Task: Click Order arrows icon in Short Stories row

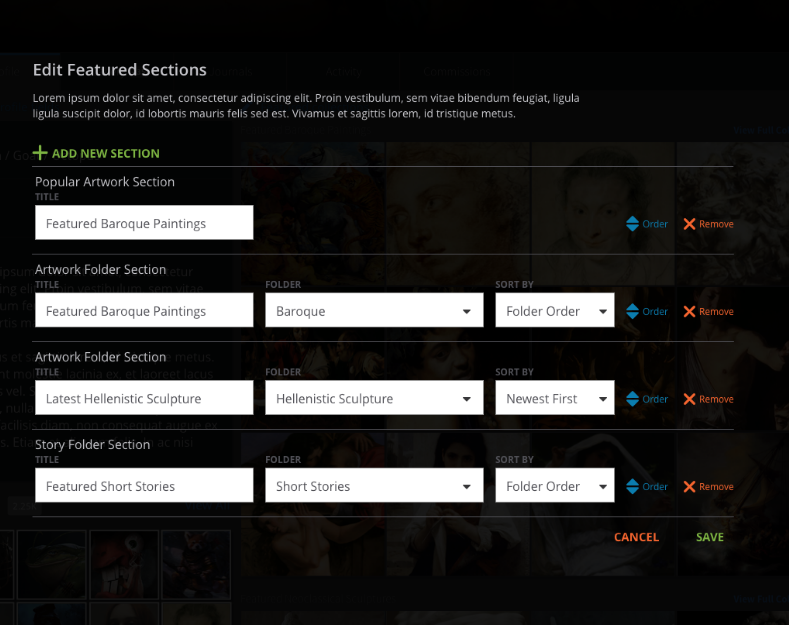Action: tap(633, 487)
